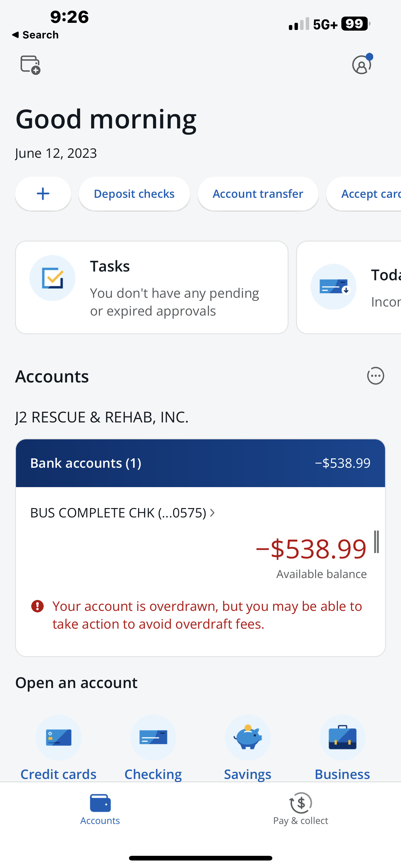Expand BUS COMPLETE CHK account chevron
The width and height of the screenshot is (401, 868).
click(212, 513)
